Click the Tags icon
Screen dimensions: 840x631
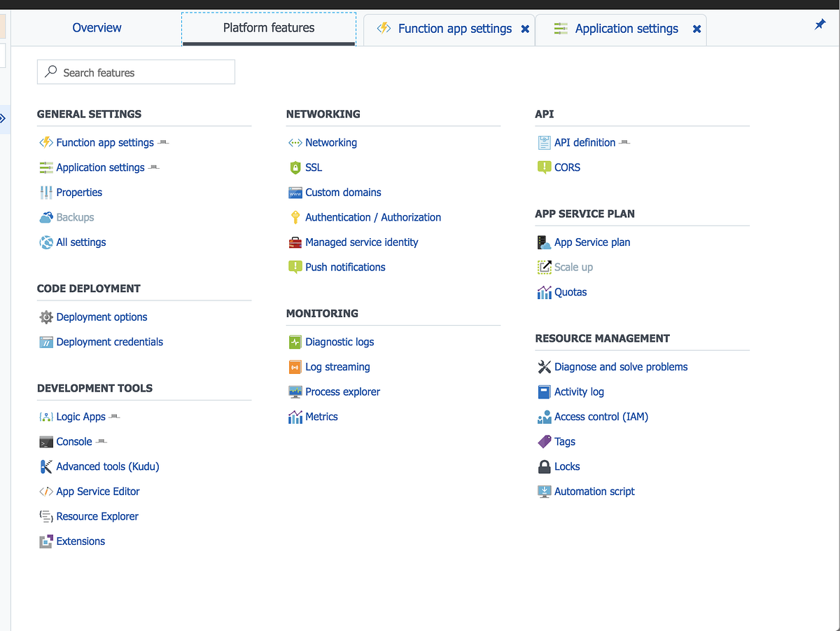(542, 441)
